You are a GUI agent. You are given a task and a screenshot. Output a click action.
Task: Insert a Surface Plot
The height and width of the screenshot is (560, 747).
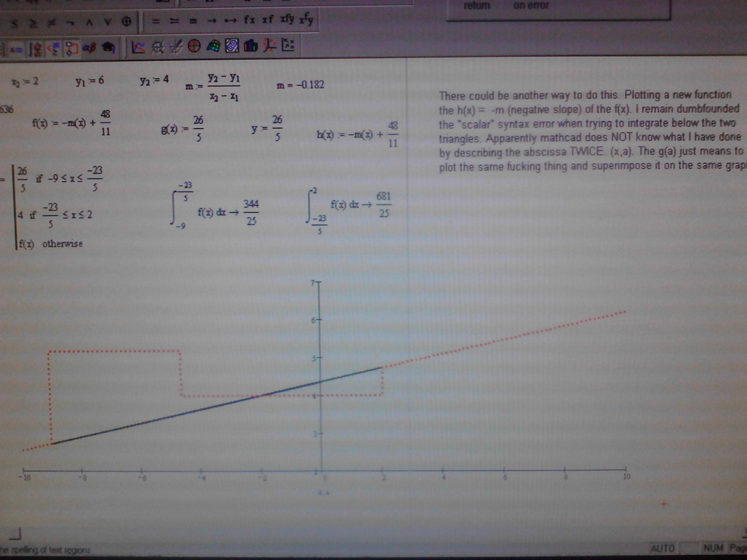213,46
